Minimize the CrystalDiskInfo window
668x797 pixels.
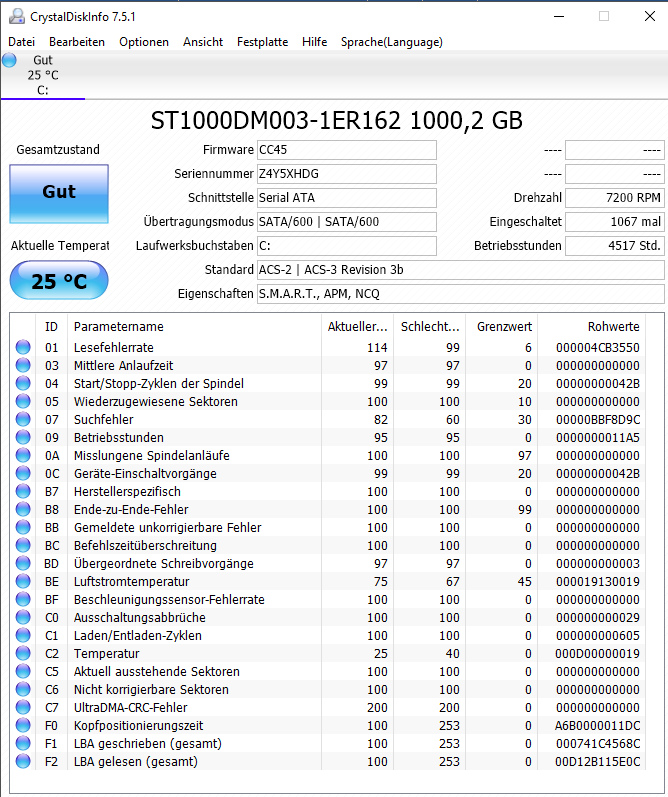pyautogui.click(x=559, y=16)
